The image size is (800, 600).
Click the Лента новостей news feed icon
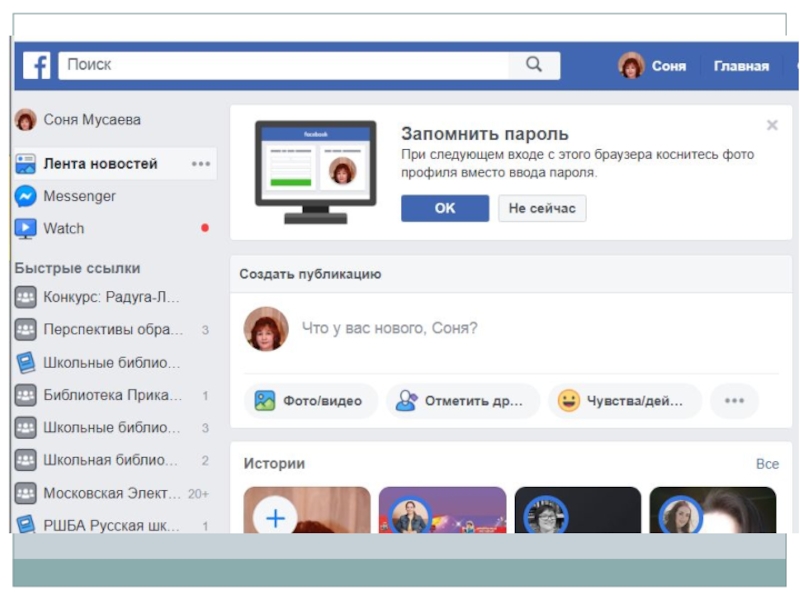click(26, 164)
